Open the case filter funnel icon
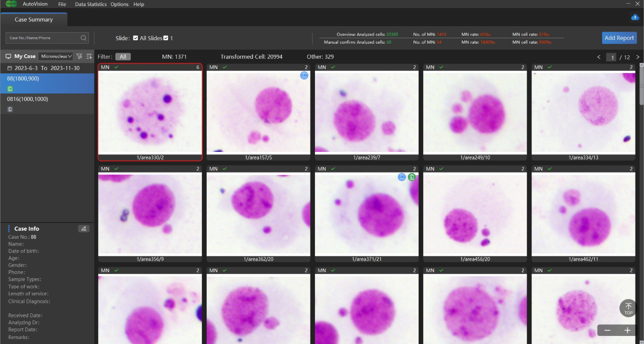Viewport: 644px width, 344px height. pyautogui.click(x=79, y=56)
